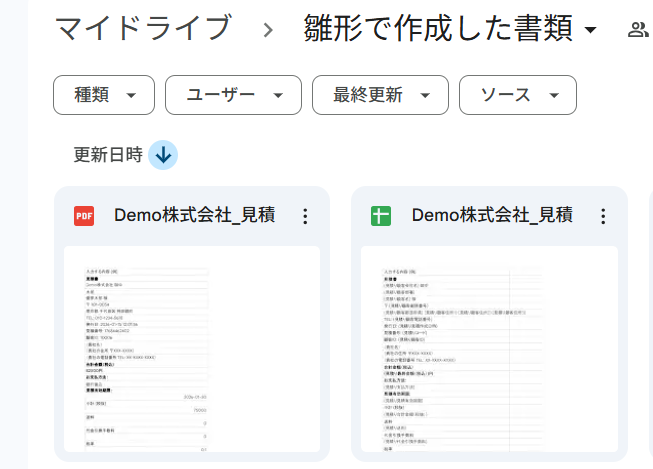Expand the 種類 filter dropdown
The image size is (653, 469).
(104, 95)
